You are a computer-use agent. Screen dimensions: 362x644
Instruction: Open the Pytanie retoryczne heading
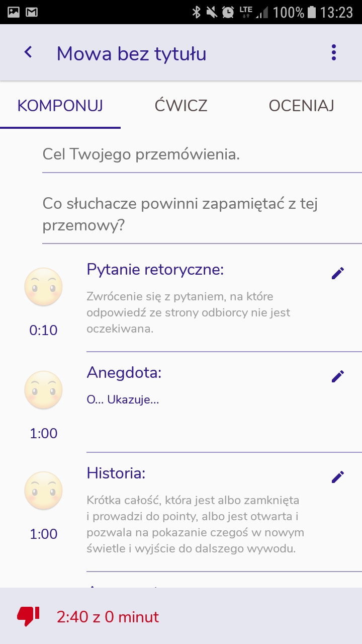[155, 270]
